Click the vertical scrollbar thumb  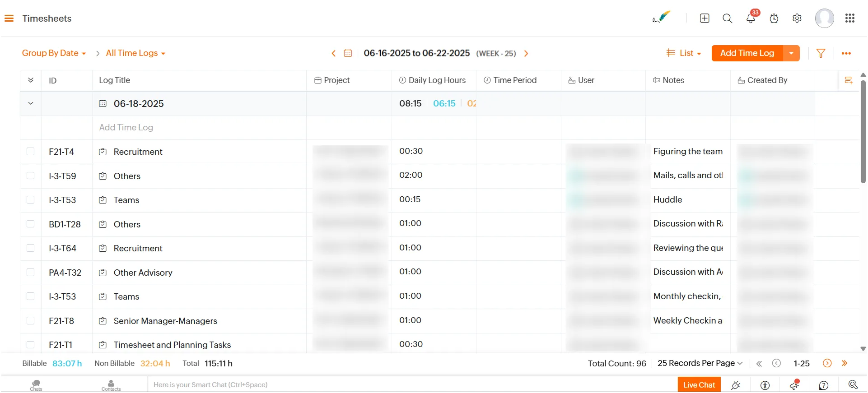[x=863, y=132]
